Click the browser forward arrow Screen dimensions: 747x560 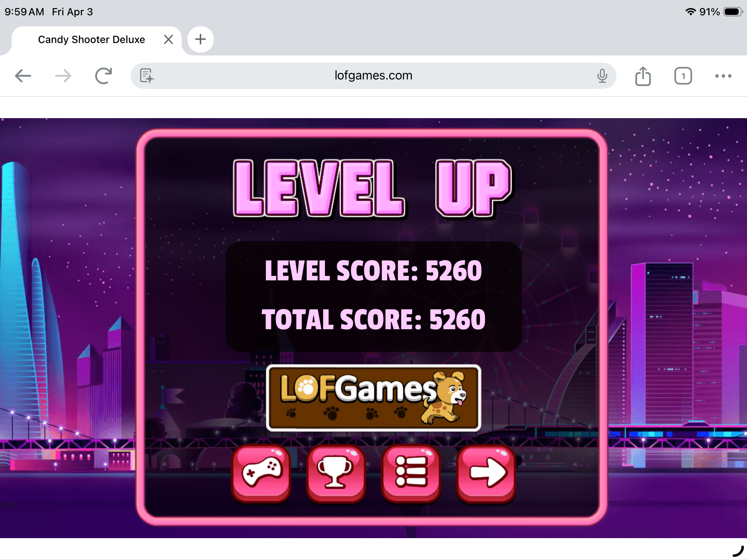[63, 76]
